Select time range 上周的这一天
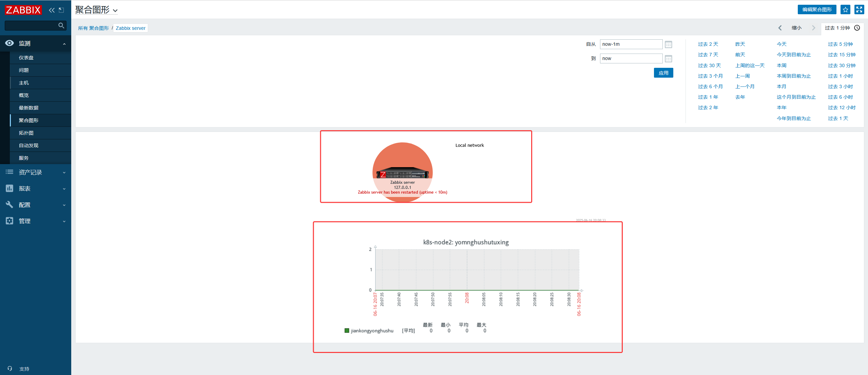This screenshot has height=375, width=868. tap(750, 65)
